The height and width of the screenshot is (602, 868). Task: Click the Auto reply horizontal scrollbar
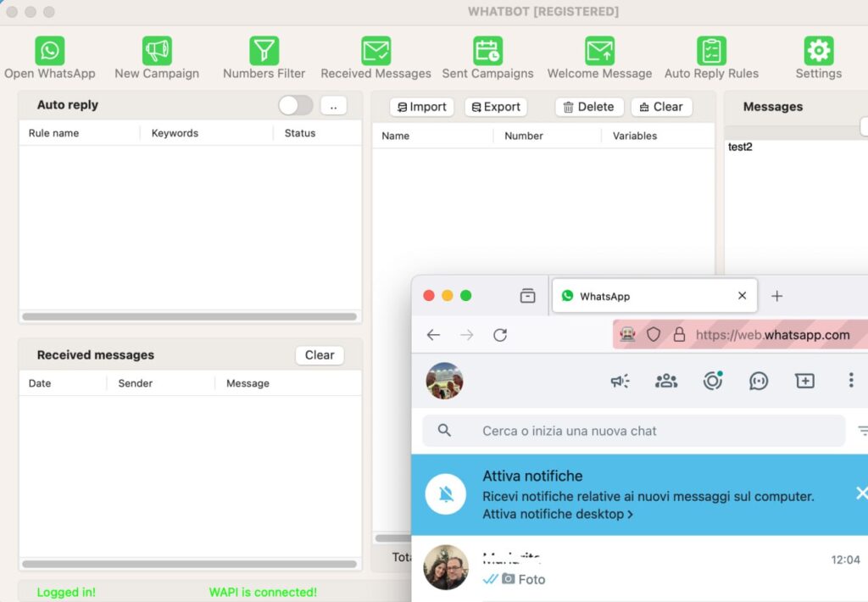tap(189, 317)
